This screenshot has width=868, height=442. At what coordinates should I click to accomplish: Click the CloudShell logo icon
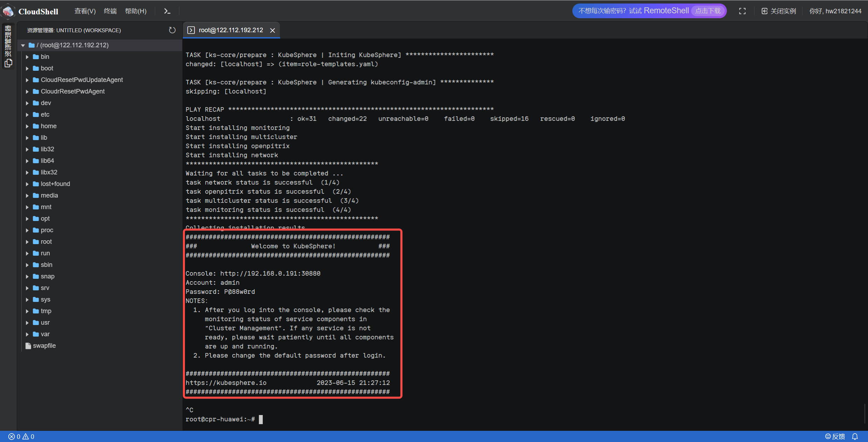(x=8, y=11)
